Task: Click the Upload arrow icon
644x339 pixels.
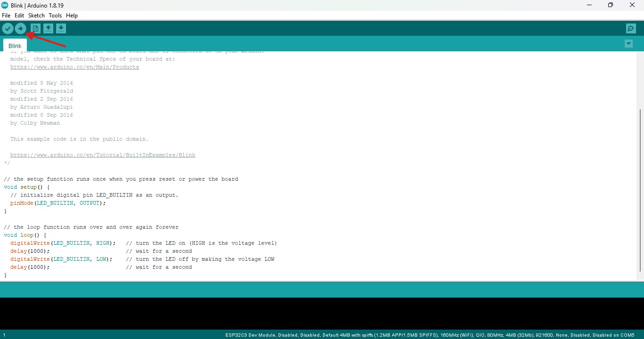Action: tap(20, 29)
